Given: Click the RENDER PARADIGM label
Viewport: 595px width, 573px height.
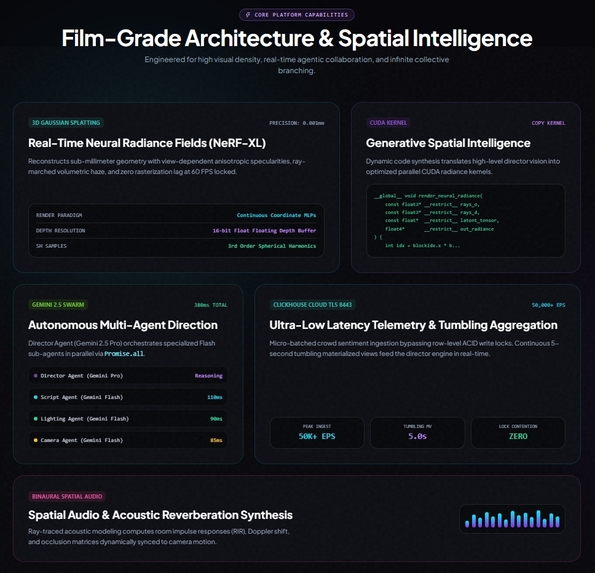Looking at the screenshot, I should pyautogui.click(x=59, y=215).
